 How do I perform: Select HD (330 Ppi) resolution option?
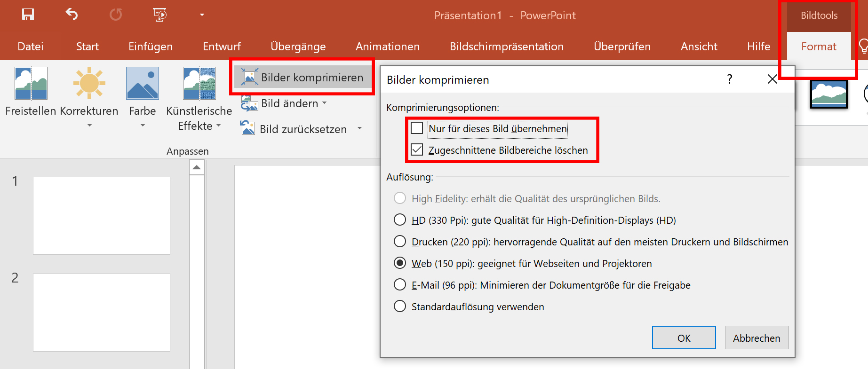click(400, 220)
